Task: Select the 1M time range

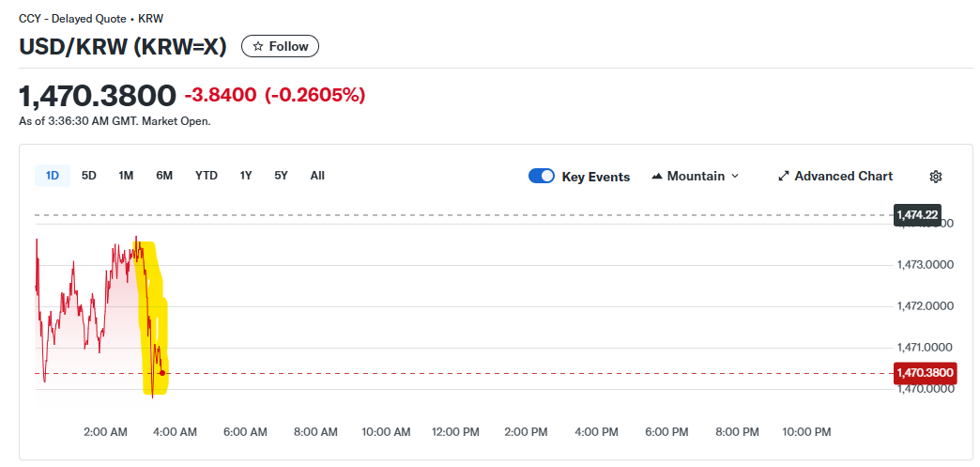Action: [x=126, y=175]
